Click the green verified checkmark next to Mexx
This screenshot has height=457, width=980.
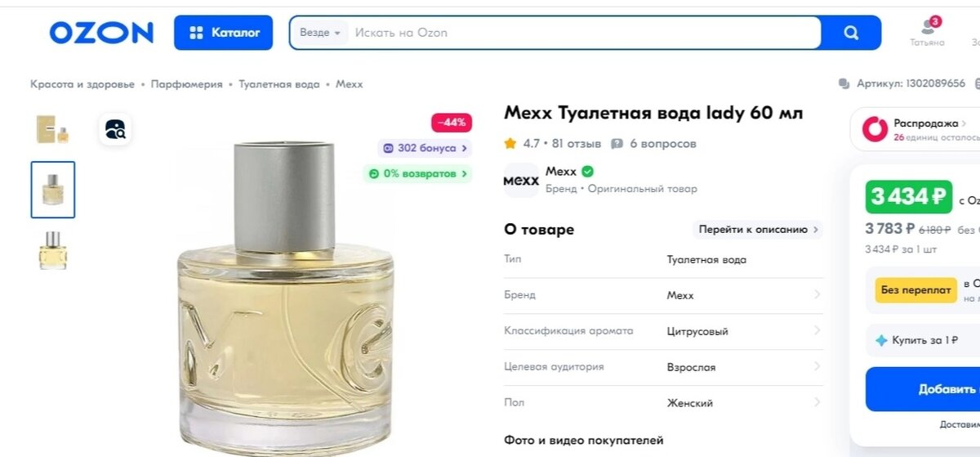coord(587,172)
